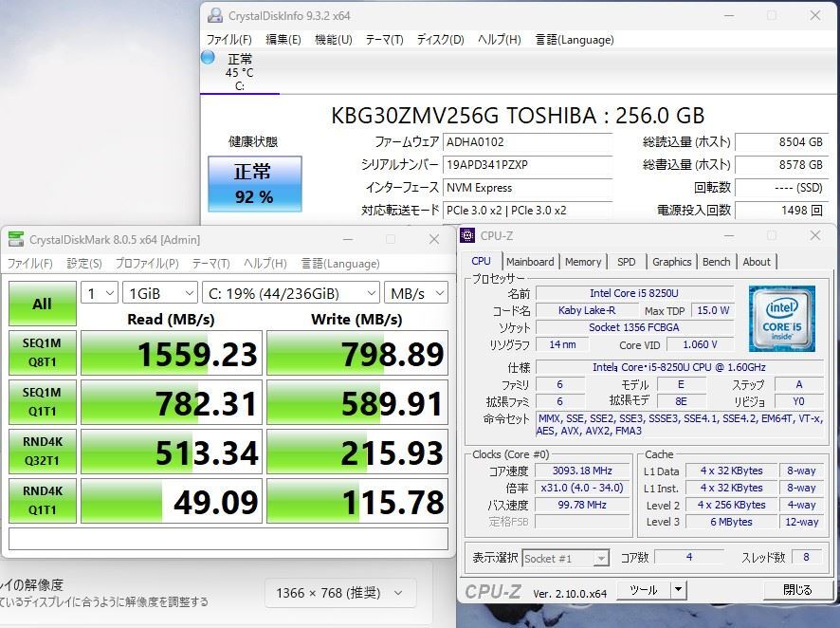Switch to the SPD tab
The height and width of the screenshot is (628, 840).
(627, 262)
